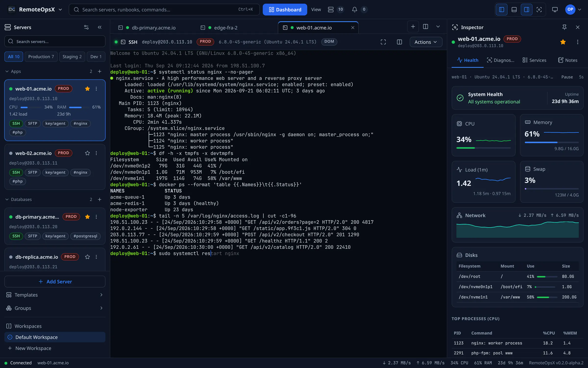588x368 pixels.
Task: Close the Inspector panel
Action: tap(578, 27)
